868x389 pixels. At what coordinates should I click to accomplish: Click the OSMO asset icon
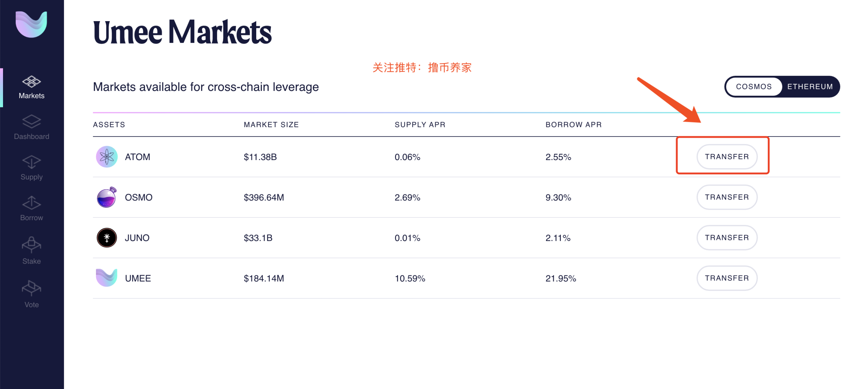click(x=106, y=197)
